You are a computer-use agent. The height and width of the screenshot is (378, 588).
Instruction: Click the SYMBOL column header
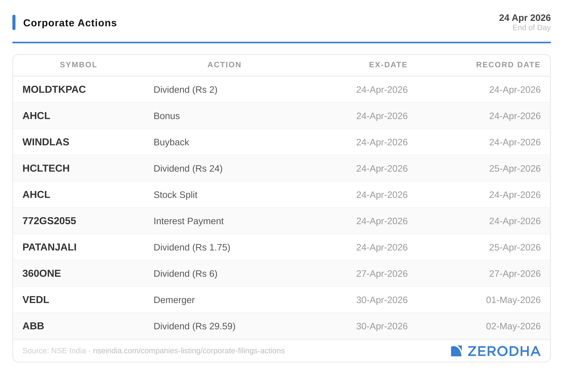pos(78,65)
